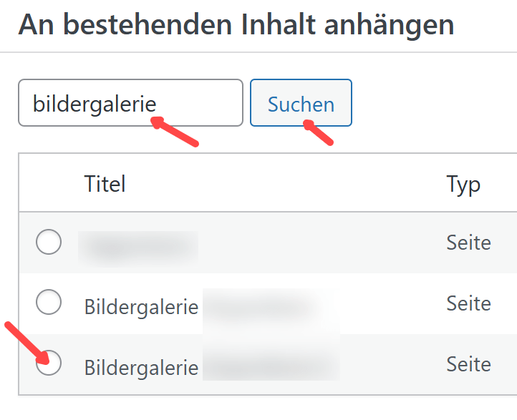This screenshot has width=517, height=420.
Task: Click the Typ column header
Action: click(x=463, y=184)
